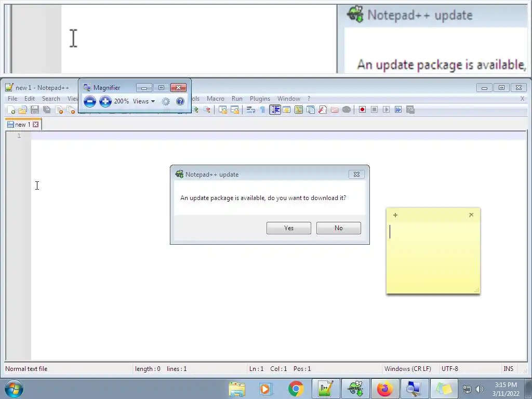The image size is (532, 399).
Task: Open the Plugins menu
Action: (260, 98)
